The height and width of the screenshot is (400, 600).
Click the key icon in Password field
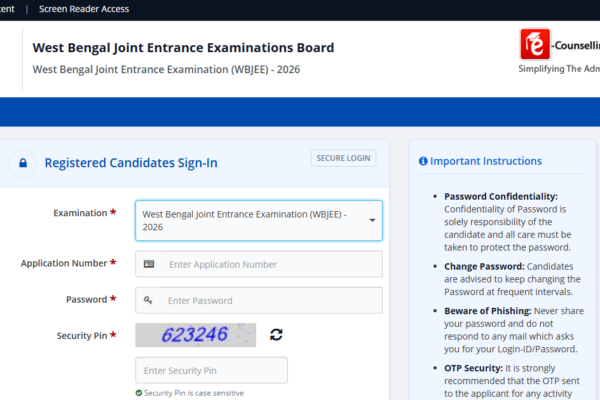click(x=149, y=300)
